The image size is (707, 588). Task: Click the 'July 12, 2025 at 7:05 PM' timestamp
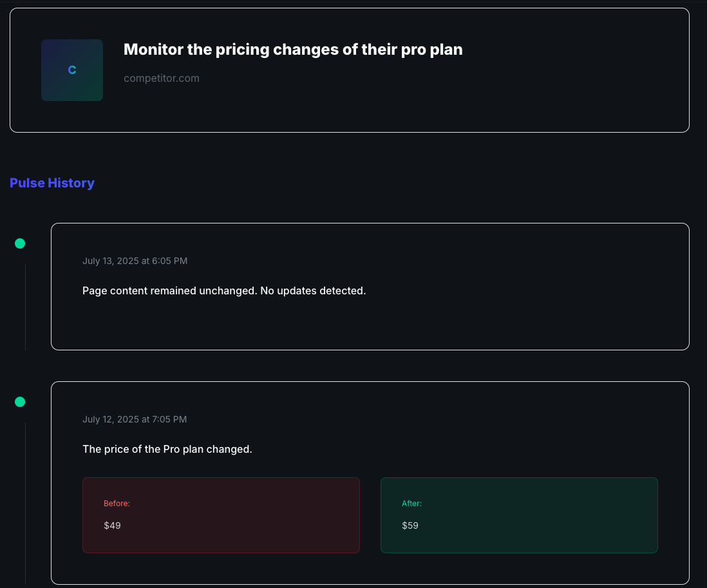tap(135, 419)
